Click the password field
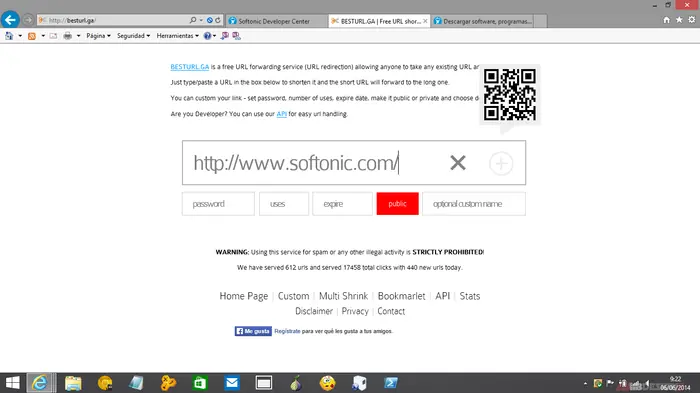700x393 pixels. (x=218, y=204)
